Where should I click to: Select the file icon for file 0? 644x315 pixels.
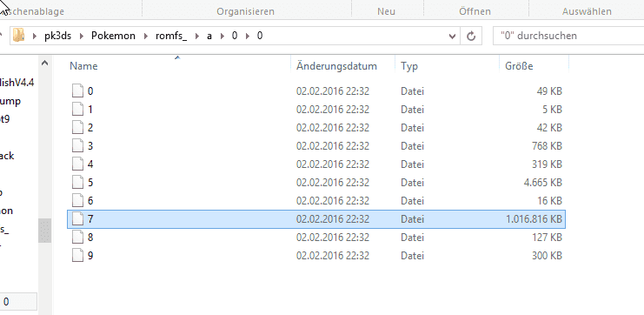coord(77,90)
